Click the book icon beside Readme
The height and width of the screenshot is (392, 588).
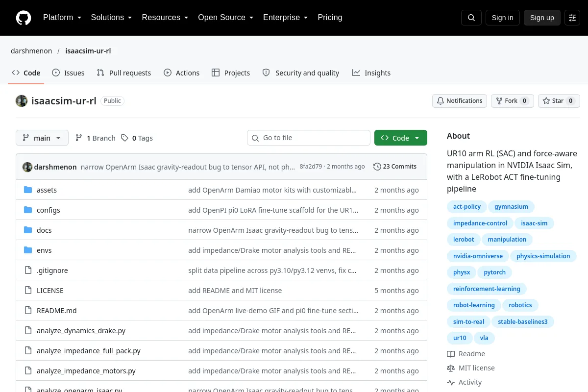click(451, 354)
